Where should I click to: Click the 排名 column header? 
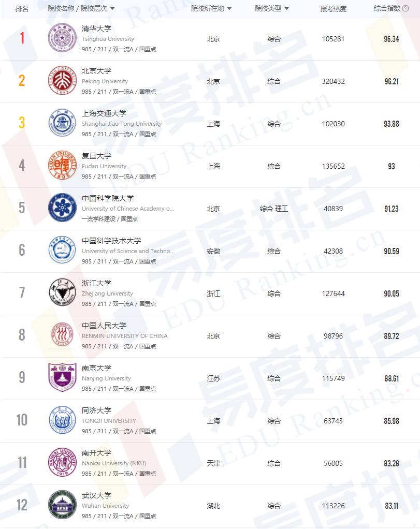(x=22, y=9)
